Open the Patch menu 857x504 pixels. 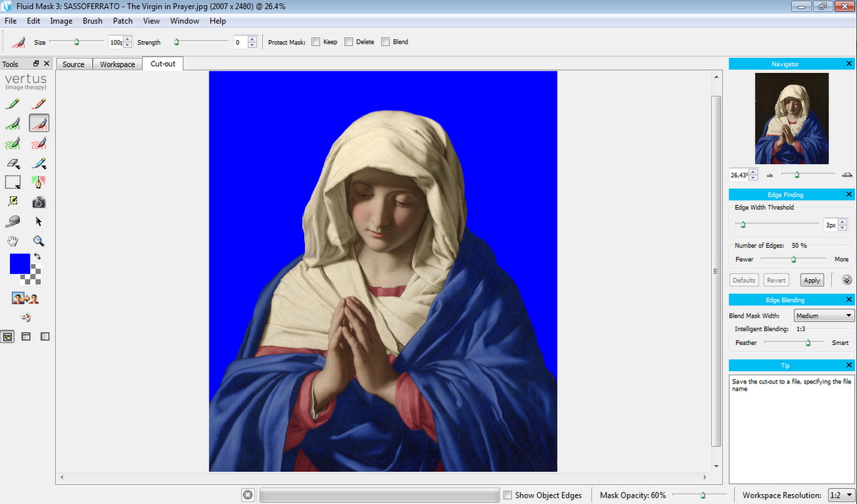(123, 21)
